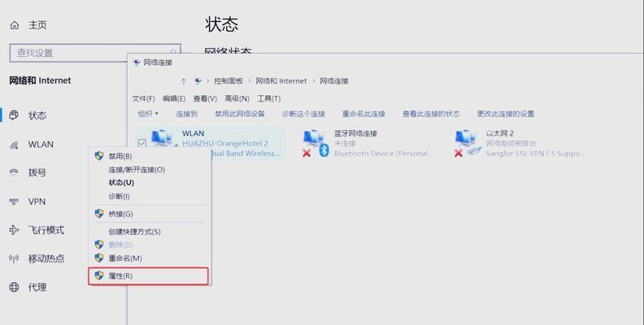This screenshot has height=325, width=644.
Task: Focus the 查找设置 search field
Action: pos(95,53)
